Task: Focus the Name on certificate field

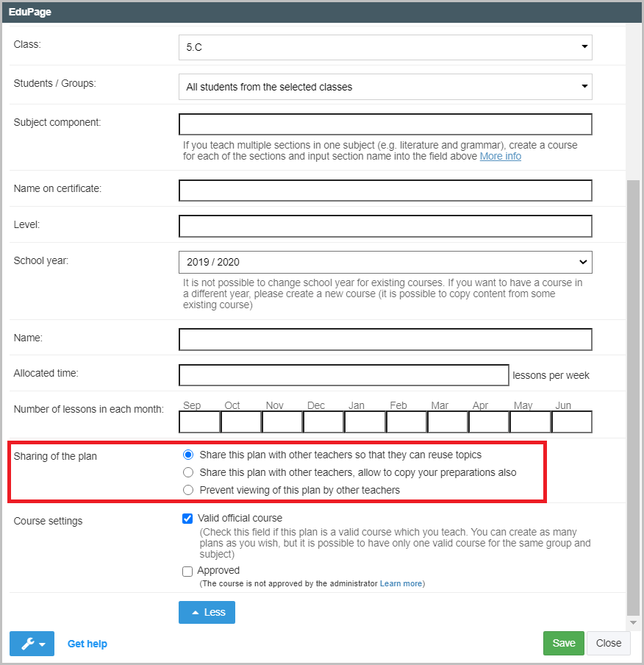Action: 385,191
